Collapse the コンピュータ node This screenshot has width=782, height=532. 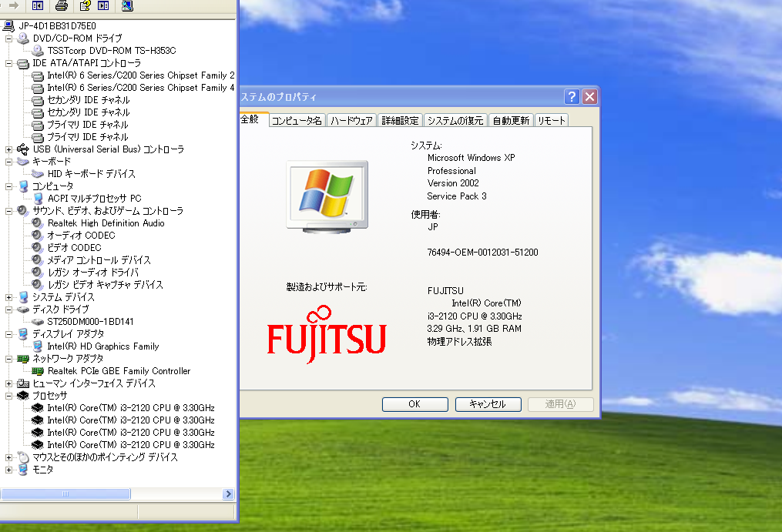click(x=8, y=186)
